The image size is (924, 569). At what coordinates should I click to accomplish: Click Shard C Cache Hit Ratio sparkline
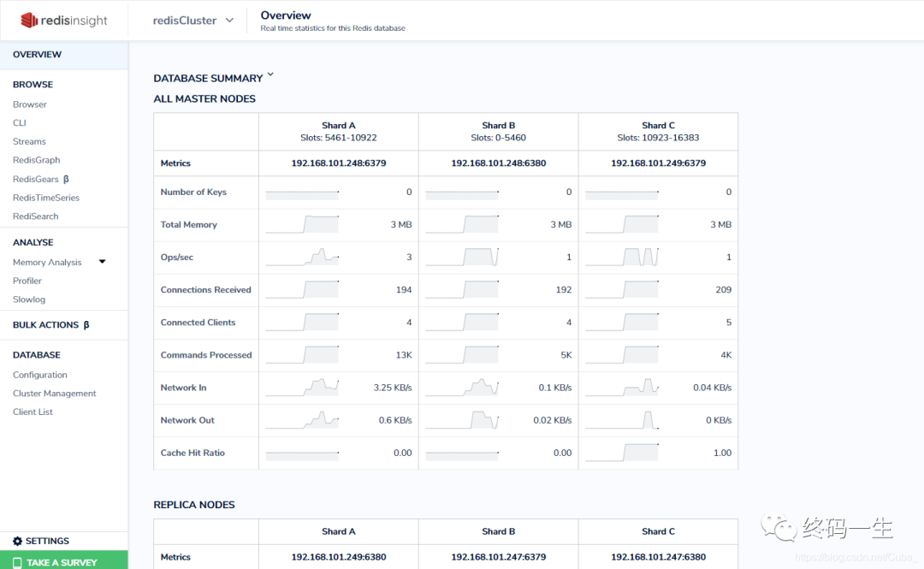[622, 453]
